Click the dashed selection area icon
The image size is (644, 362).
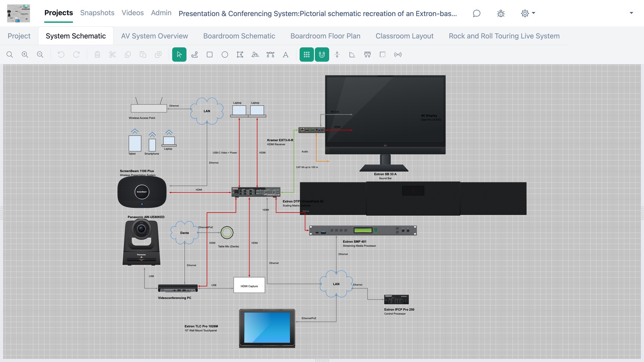383,55
